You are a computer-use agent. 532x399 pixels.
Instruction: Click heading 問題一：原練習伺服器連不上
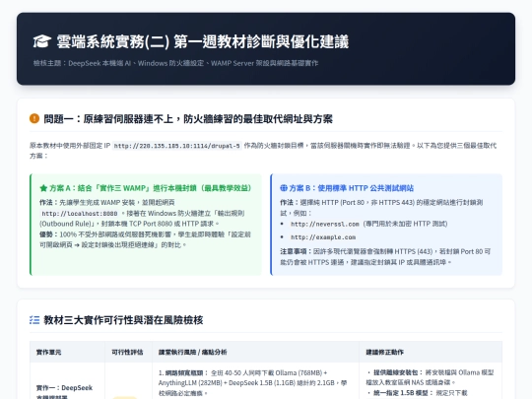pyautogui.click(x=188, y=119)
